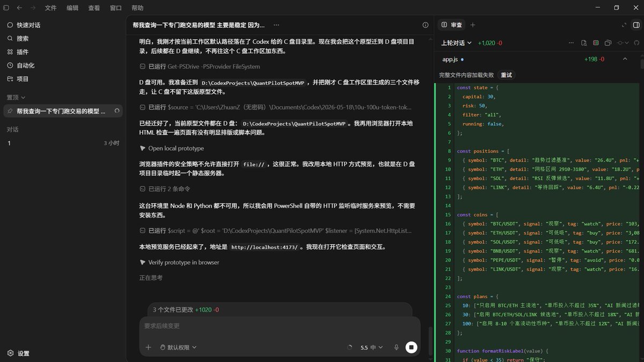The height and width of the screenshot is (362, 644).
Task: Open the 帮助 menu
Action: 137,8
